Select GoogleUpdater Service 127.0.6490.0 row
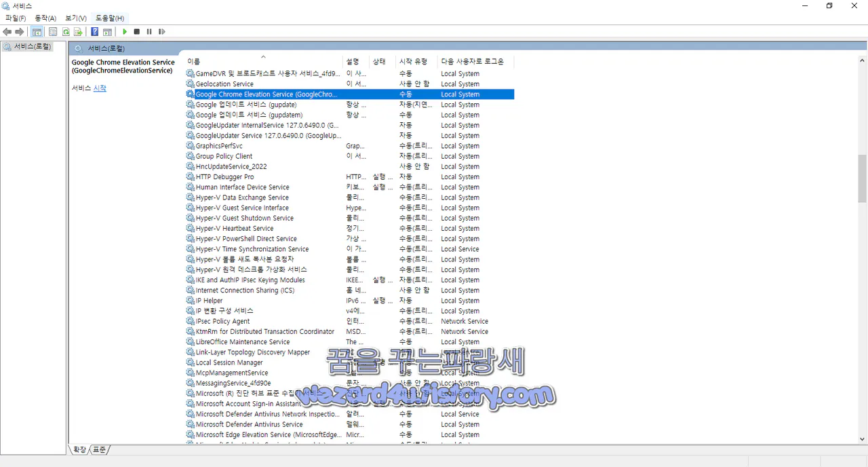The height and width of the screenshot is (467, 868). [x=349, y=136]
